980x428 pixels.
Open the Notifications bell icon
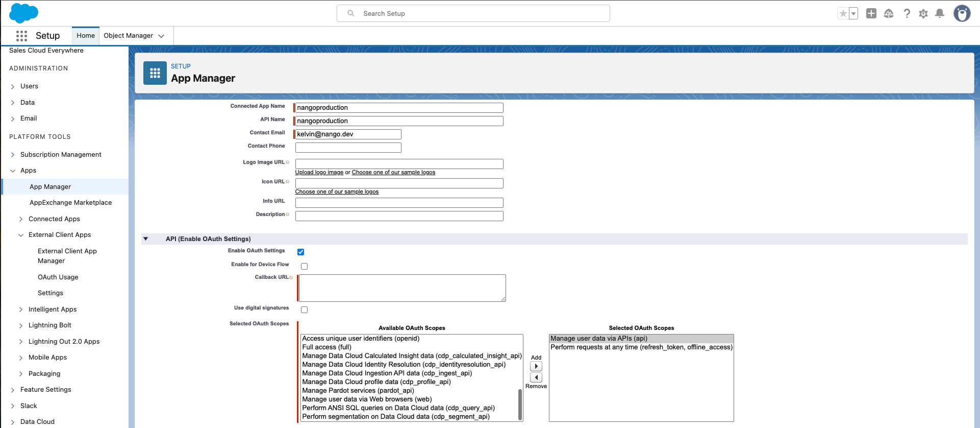(940, 14)
